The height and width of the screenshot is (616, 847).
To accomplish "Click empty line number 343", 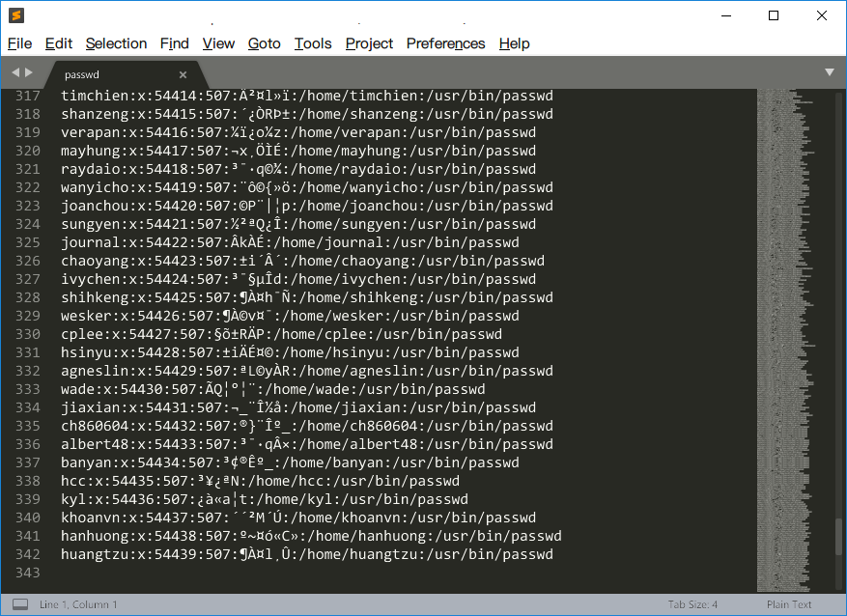I will click(28, 573).
